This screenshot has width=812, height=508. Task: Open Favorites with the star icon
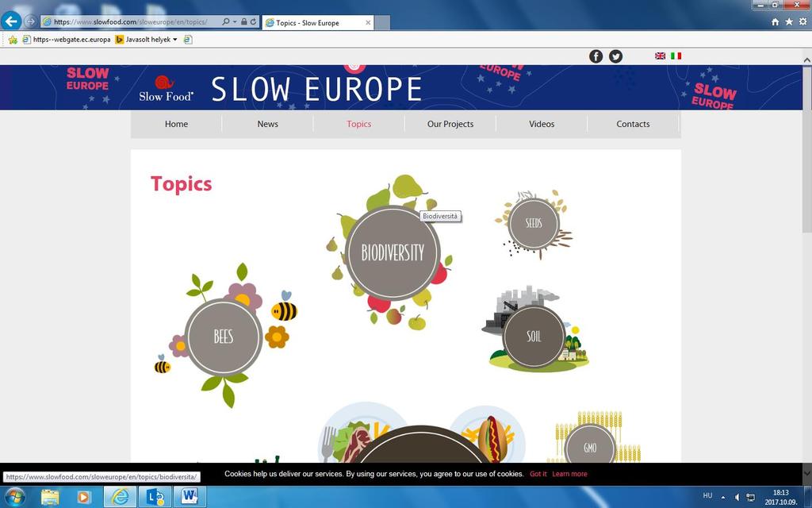789,21
